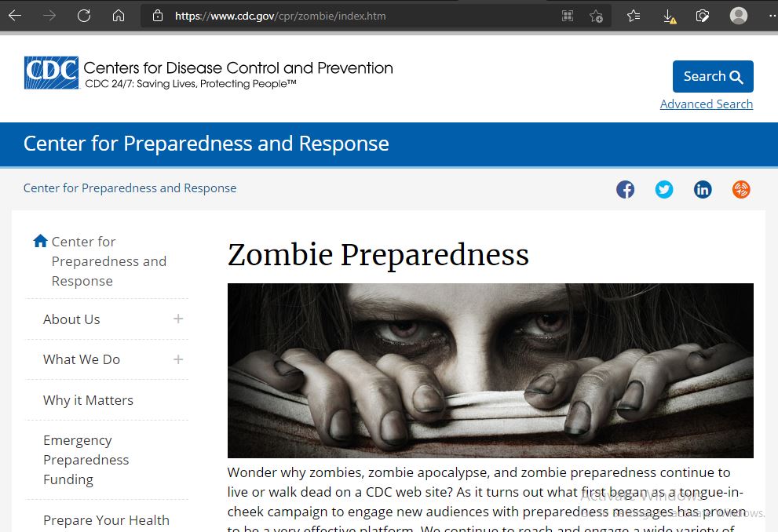Screen dimensions: 778x532
Task: View site security lock icon
Action: tap(158, 16)
